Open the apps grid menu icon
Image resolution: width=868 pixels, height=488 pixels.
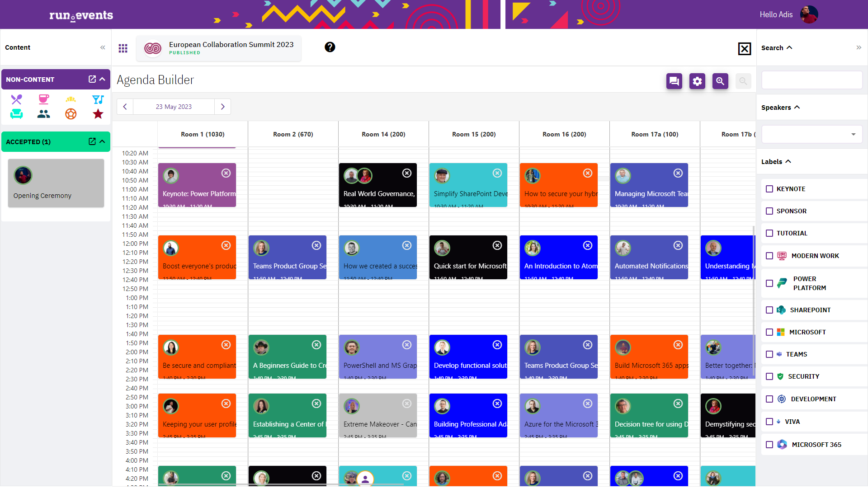click(123, 48)
